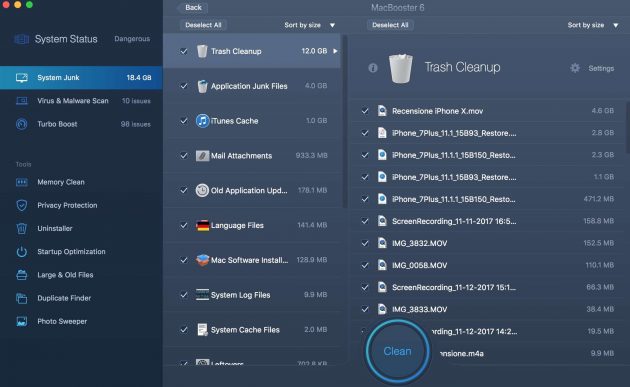
Task: Uncheck the Mac Software Installers checkbox
Action: tap(184, 260)
